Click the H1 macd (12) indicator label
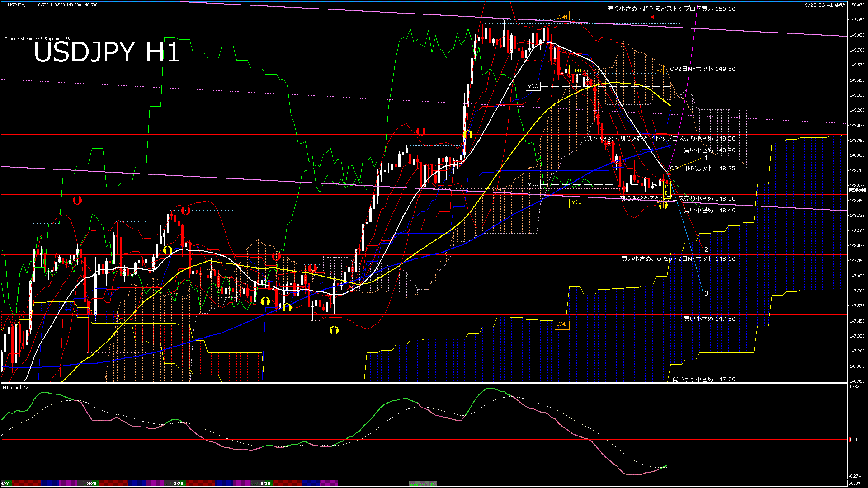Screen dimensions: 868x488 [x=17, y=387]
